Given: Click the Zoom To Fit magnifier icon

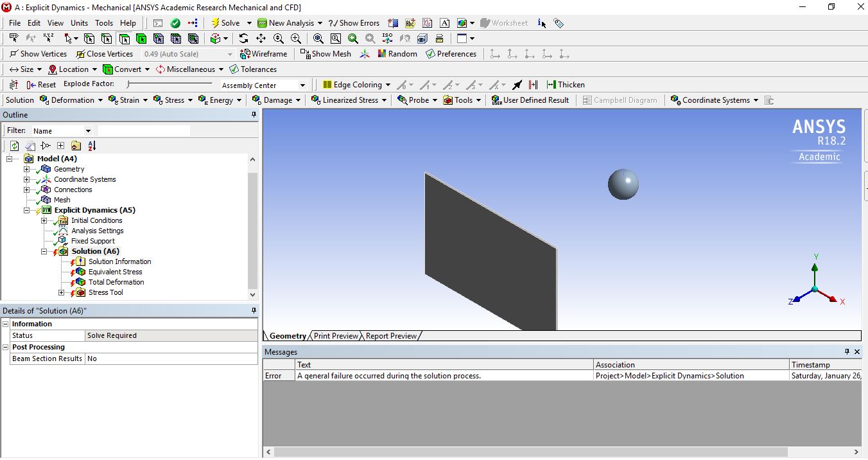Looking at the screenshot, I should pos(318,39).
